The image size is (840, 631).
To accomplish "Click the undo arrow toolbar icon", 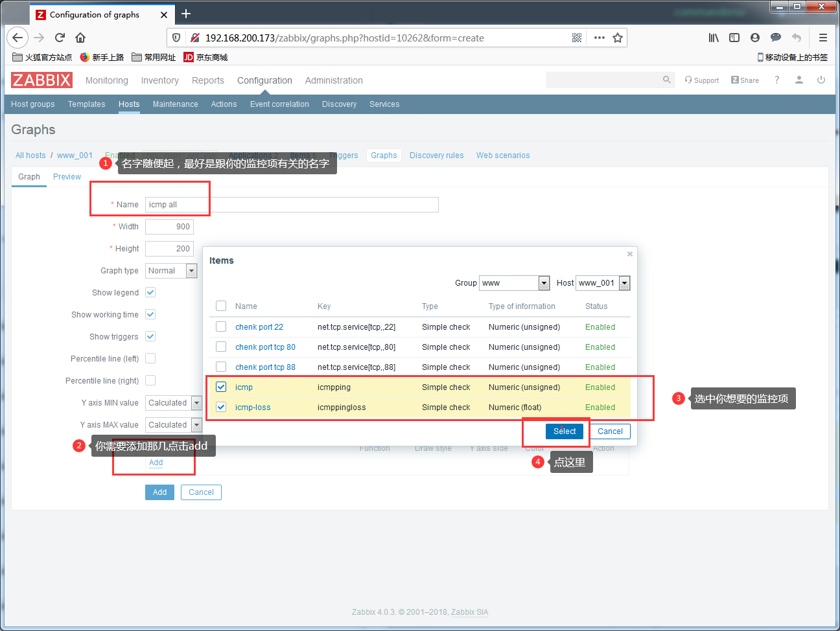I will (797, 38).
